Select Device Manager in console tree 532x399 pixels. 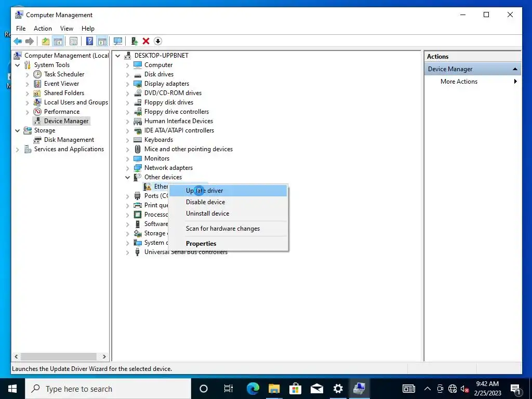pyautogui.click(x=66, y=121)
